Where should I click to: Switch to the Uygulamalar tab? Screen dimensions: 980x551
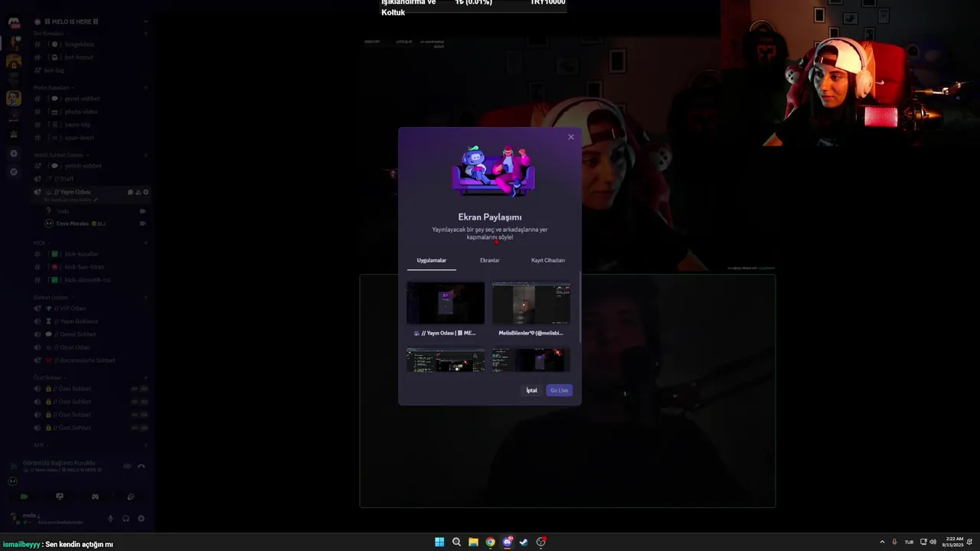click(x=431, y=260)
